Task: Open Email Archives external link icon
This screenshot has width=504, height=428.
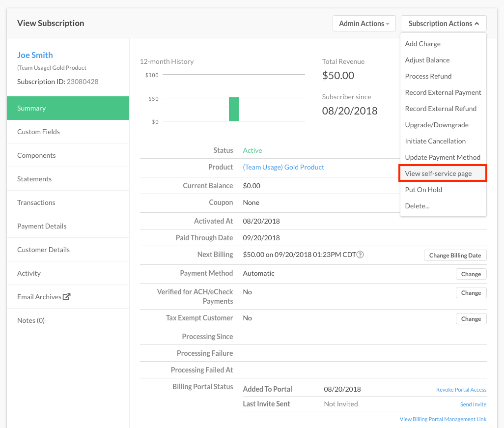Action: coord(66,297)
